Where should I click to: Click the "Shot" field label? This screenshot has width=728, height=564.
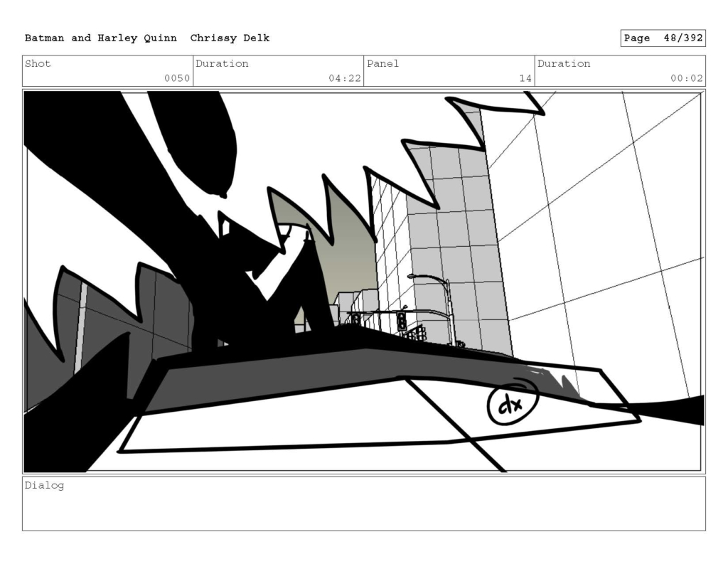[x=38, y=63]
